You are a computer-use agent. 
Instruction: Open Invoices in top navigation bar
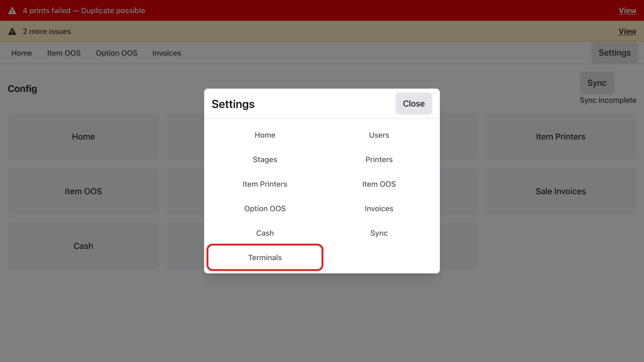pyautogui.click(x=167, y=53)
